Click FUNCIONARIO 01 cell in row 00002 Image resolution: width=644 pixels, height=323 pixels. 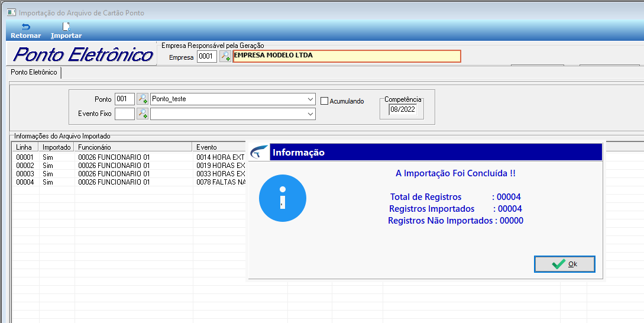114,166
